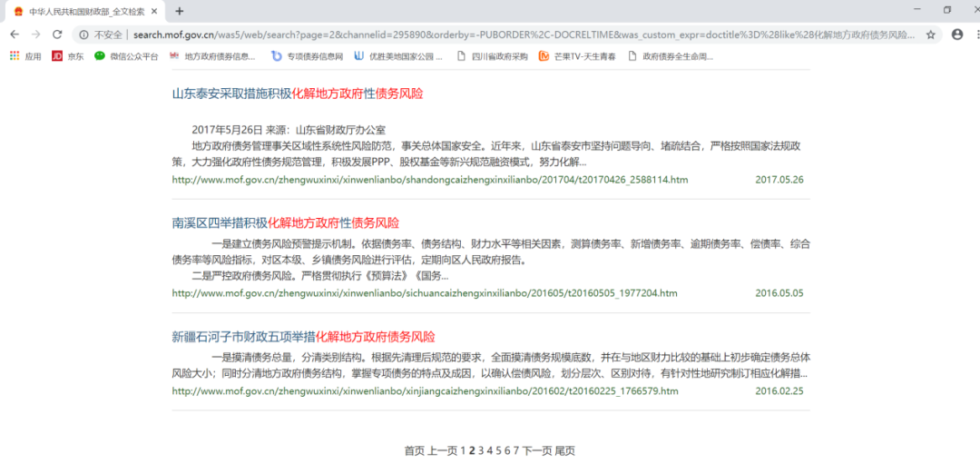Open the 京东 bookmark
Screen dimensions: 980x464
[67, 56]
